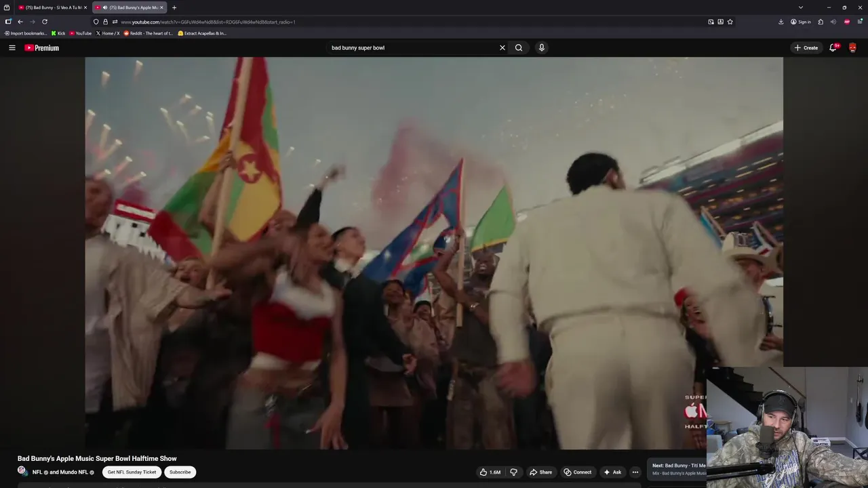
Task: Open the Home / X bookmark
Action: [108, 33]
